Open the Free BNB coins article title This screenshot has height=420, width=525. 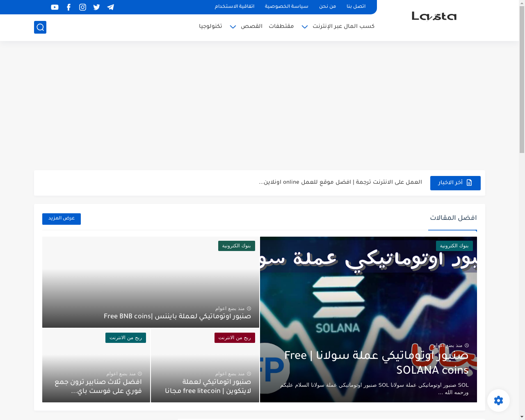[177, 317]
